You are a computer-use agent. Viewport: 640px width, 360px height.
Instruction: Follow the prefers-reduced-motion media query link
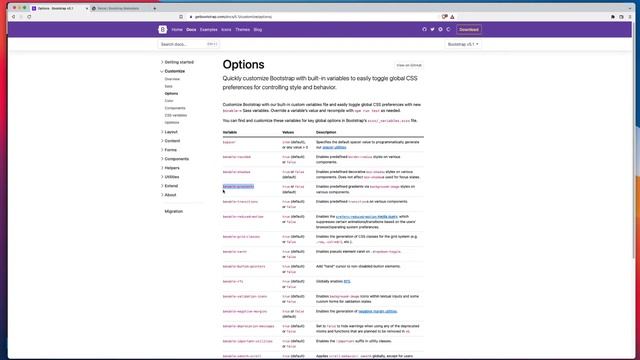point(367,217)
